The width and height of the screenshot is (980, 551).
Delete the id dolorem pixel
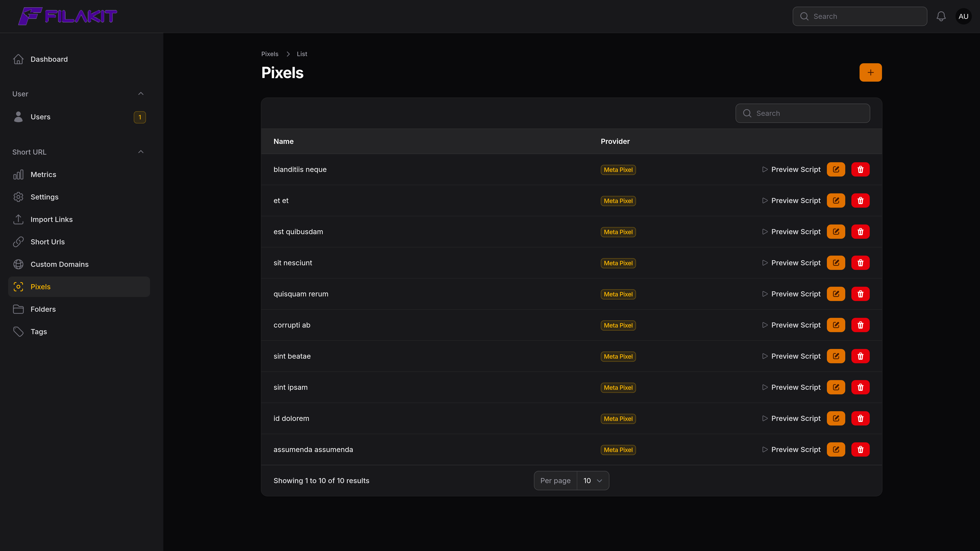tap(861, 418)
